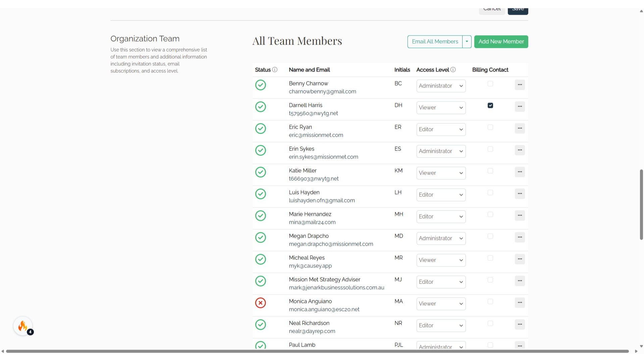Open more options for Megan Drapcho
This screenshot has width=644, height=362.
point(520,237)
